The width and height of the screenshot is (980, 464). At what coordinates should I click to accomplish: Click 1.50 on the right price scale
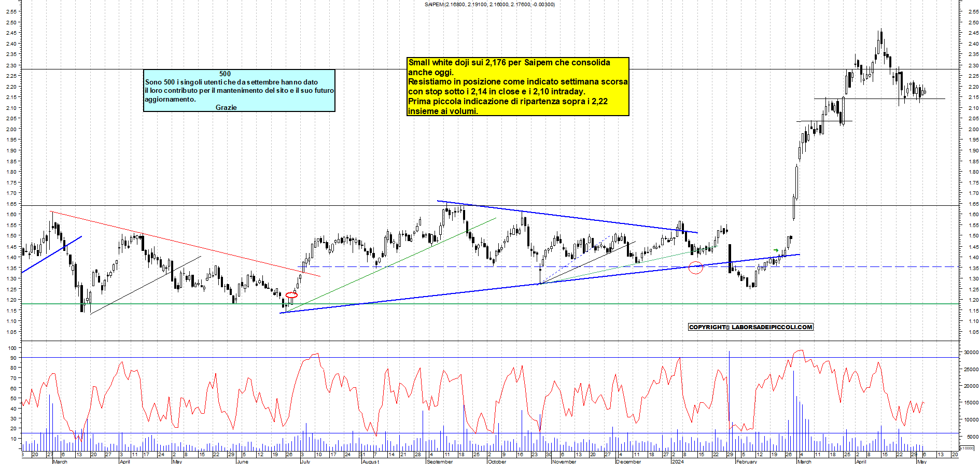[x=973, y=236]
